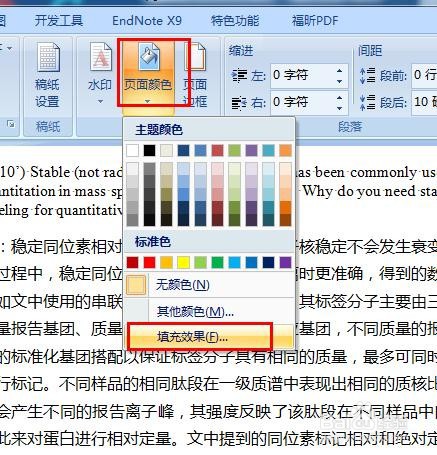Pick the blue theme color swatch
This screenshot has height=455, width=437.
click(x=201, y=150)
